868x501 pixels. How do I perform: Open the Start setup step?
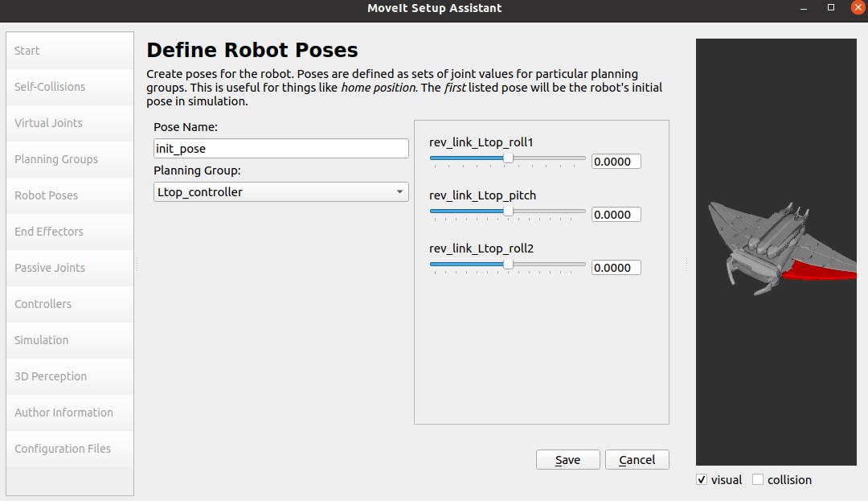click(70, 51)
